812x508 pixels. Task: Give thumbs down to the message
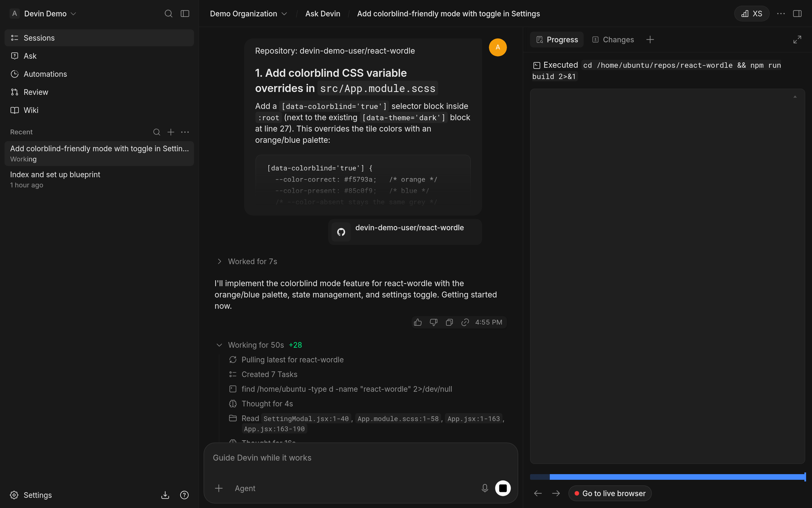tap(434, 322)
